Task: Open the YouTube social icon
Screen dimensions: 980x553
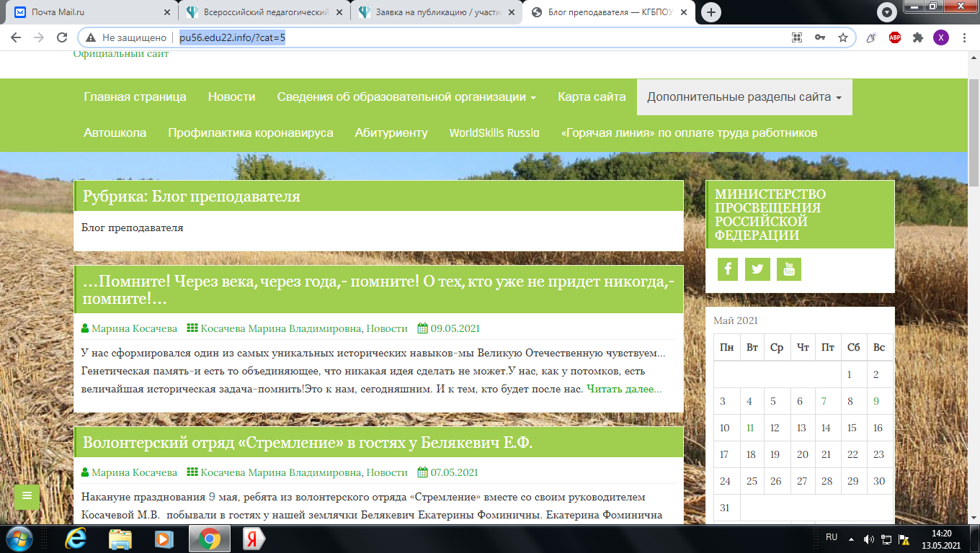Action: point(789,269)
